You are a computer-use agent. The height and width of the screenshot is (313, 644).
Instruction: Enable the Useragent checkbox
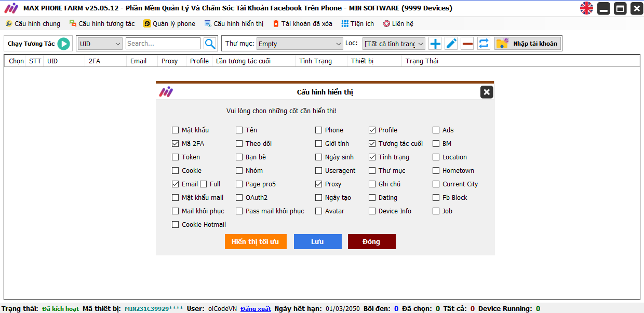pyautogui.click(x=318, y=171)
